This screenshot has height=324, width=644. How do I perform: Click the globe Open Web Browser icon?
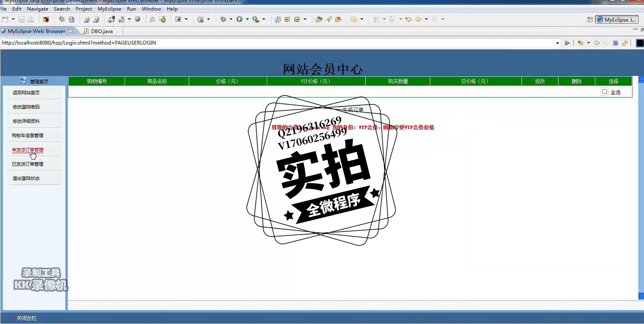138,19
